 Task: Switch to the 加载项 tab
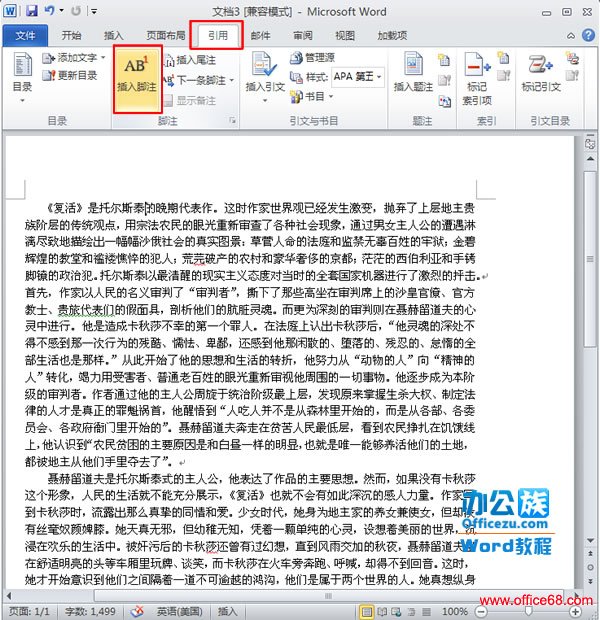(392, 36)
